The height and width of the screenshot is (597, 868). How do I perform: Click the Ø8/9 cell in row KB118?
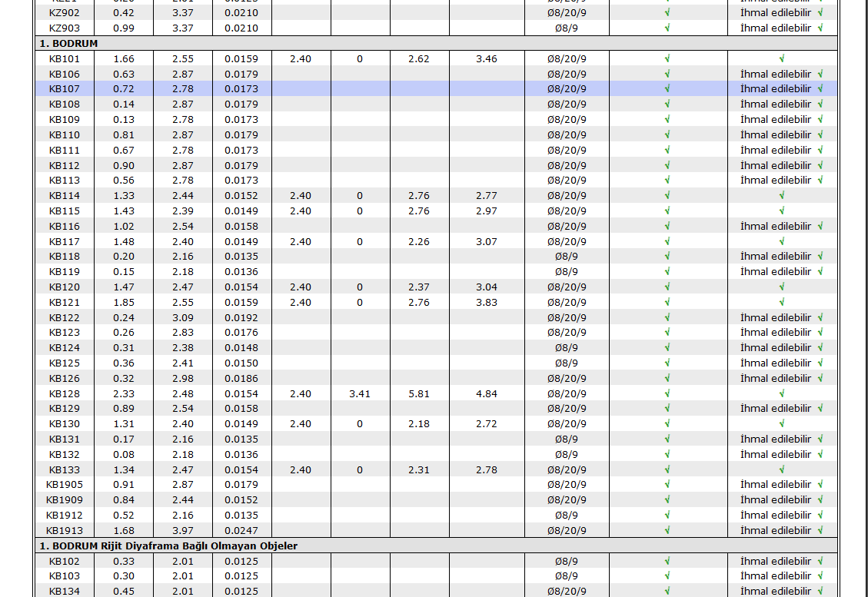pyautogui.click(x=567, y=257)
